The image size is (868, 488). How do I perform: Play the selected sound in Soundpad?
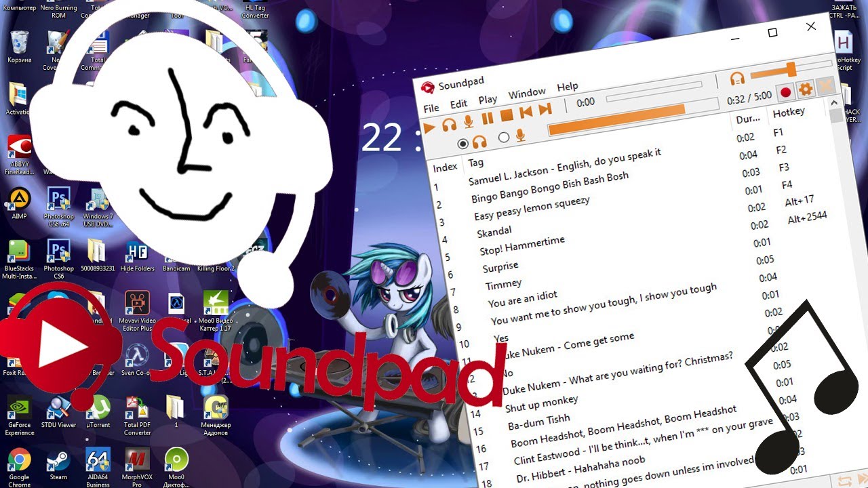pyautogui.click(x=429, y=127)
